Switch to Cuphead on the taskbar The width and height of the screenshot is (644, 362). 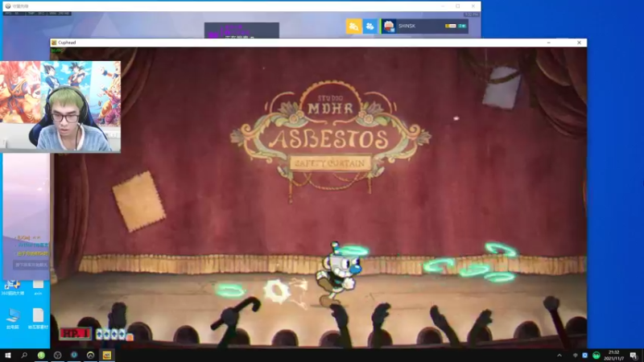point(107,356)
